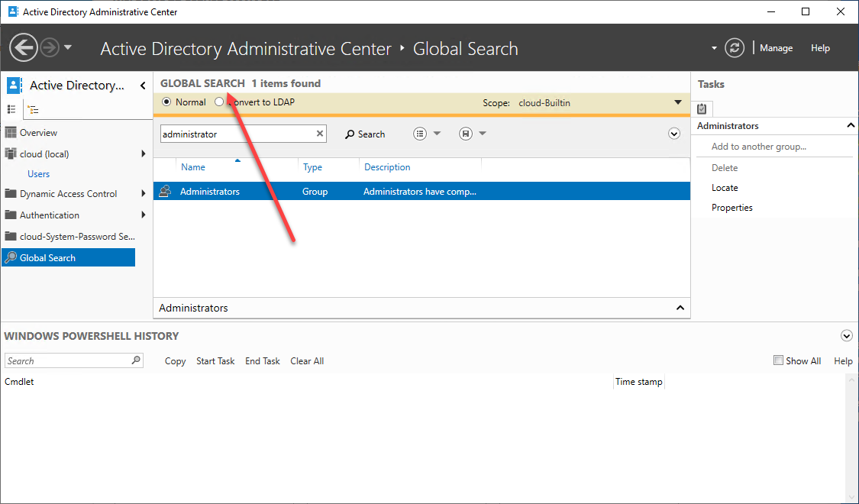
Task: Click Copy in PowerShell history
Action: (176, 361)
